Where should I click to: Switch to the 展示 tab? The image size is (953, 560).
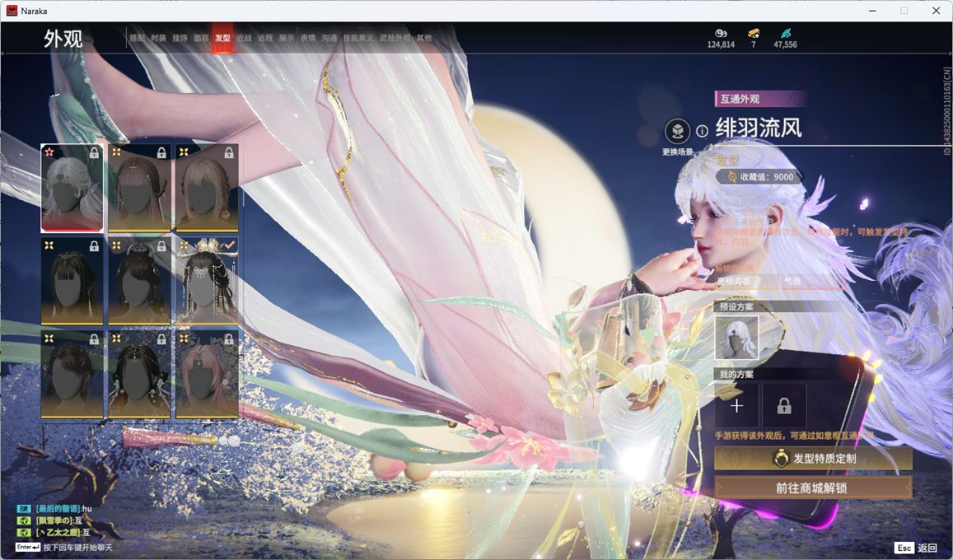[x=287, y=38]
